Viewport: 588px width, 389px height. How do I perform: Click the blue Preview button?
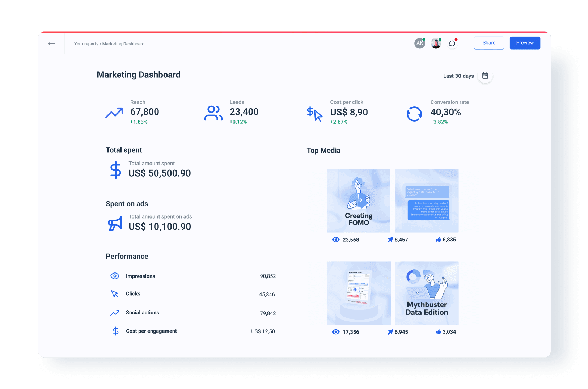coord(525,43)
